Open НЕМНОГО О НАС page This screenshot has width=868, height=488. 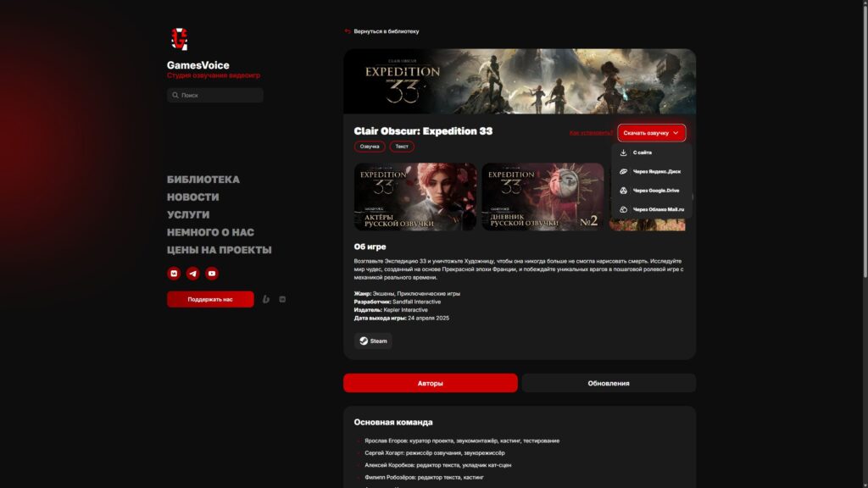(210, 232)
